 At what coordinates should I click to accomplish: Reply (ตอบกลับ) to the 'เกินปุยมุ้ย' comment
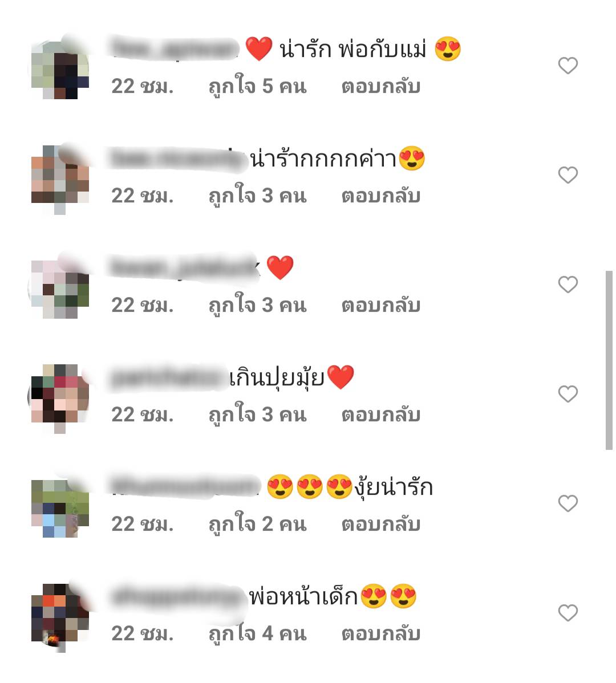pyautogui.click(x=381, y=414)
